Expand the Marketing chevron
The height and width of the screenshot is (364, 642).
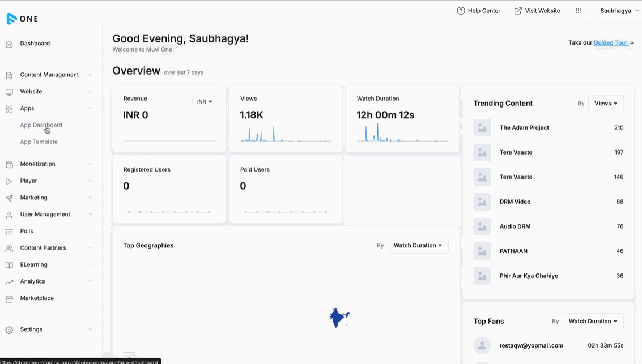[91, 198]
